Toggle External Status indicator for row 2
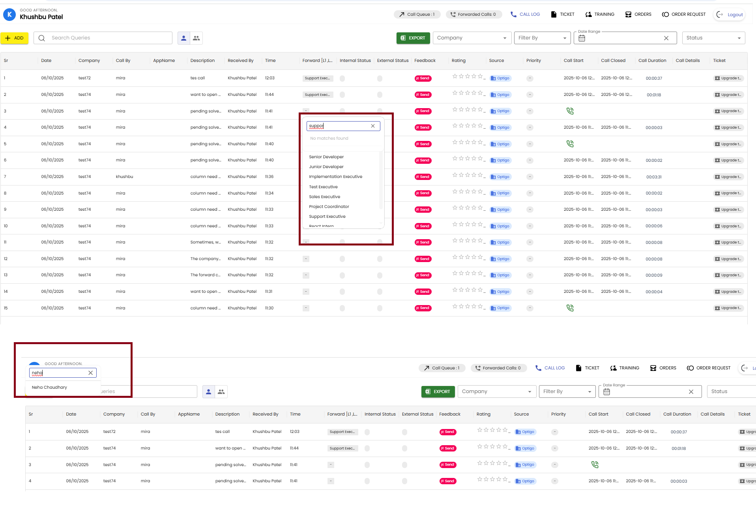This screenshot has height=532, width=756. [x=380, y=95]
